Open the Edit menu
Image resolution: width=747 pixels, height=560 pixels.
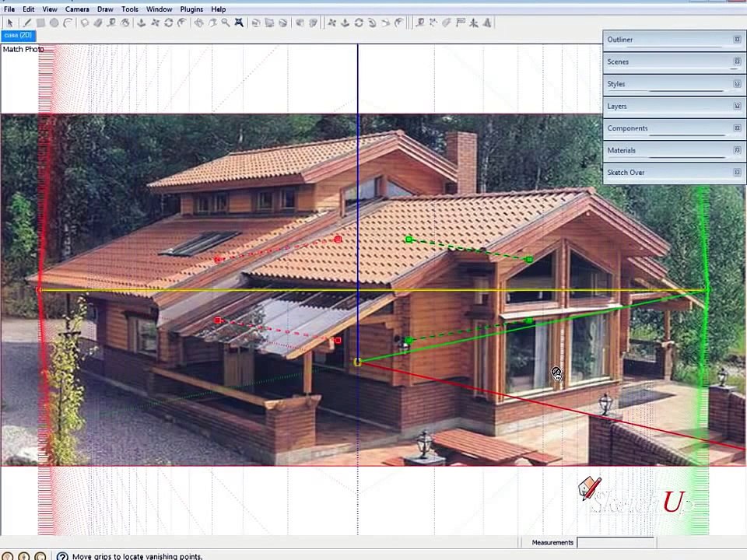click(29, 9)
